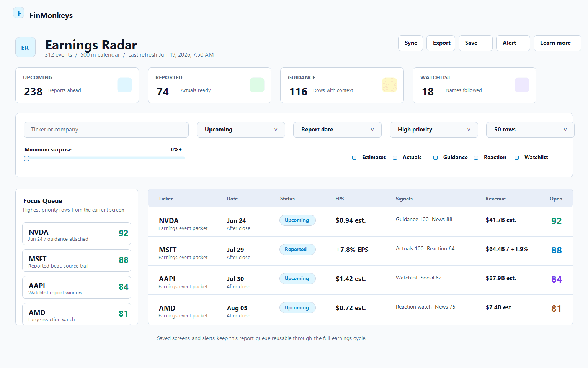Click the Guidance 100 signal for NVDA
588x368 pixels.
pyautogui.click(x=412, y=220)
